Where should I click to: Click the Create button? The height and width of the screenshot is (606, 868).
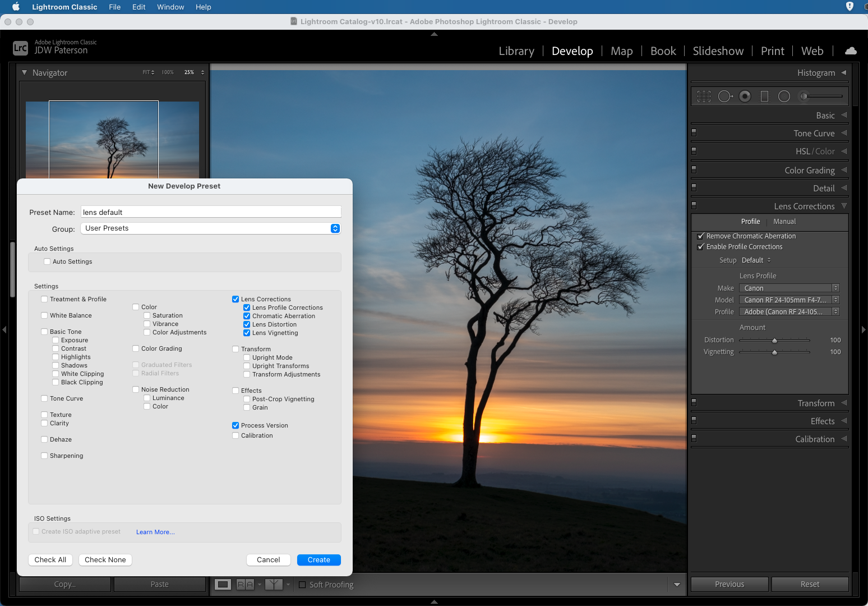319,560
